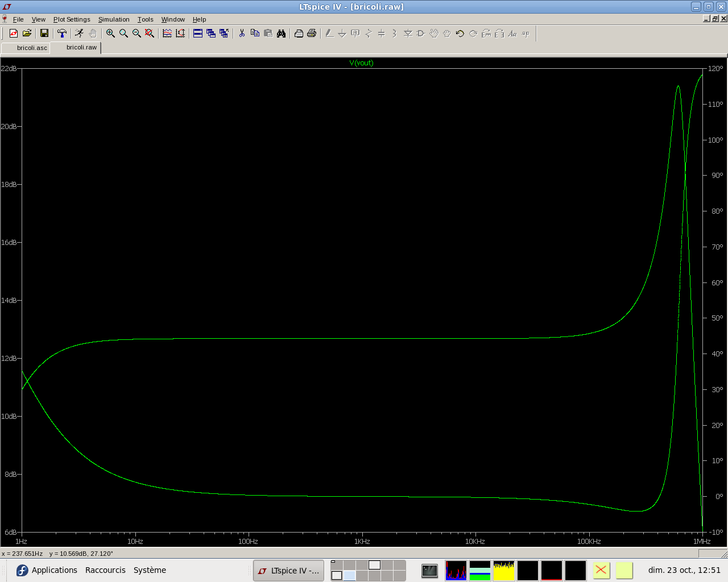Switch to the bricoli.asc tab
The height and width of the screenshot is (582, 728).
26,48
